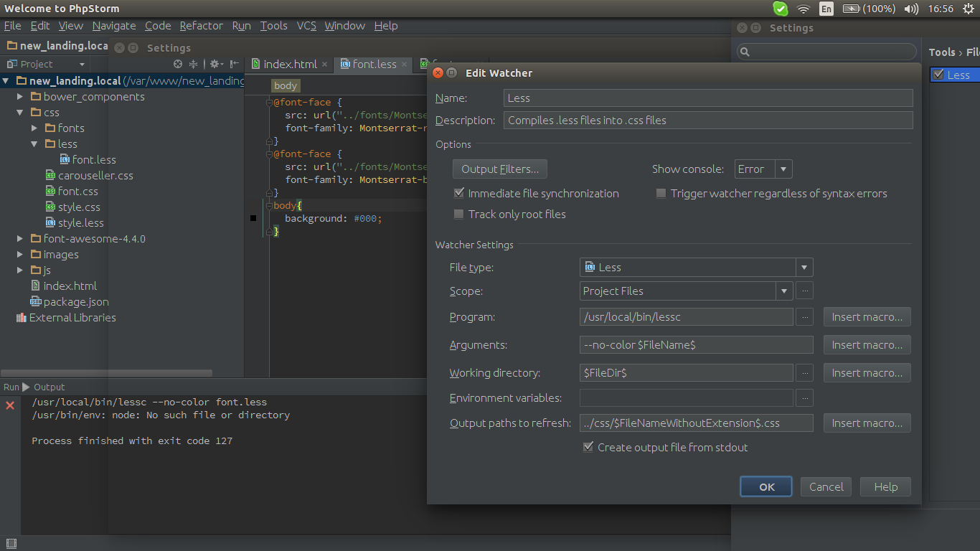The image size is (980, 551).
Task: Click the font.less file icon in project tree
Action: coord(65,159)
